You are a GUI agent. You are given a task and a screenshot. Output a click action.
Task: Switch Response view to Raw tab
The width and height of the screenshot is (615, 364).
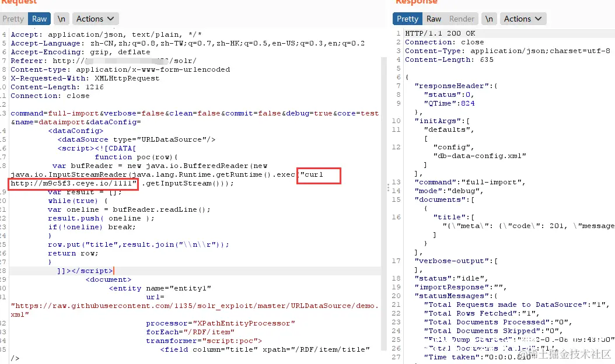(x=434, y=19)
